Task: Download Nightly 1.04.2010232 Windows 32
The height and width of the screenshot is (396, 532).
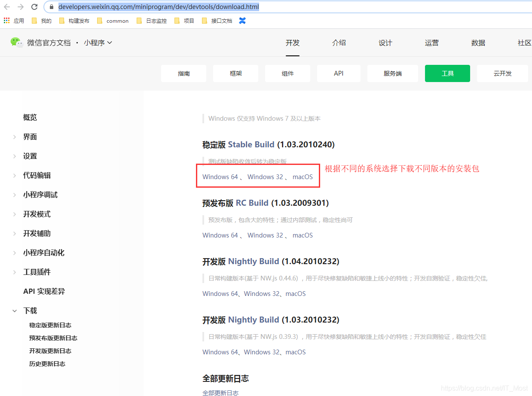Action: (262, 293)
